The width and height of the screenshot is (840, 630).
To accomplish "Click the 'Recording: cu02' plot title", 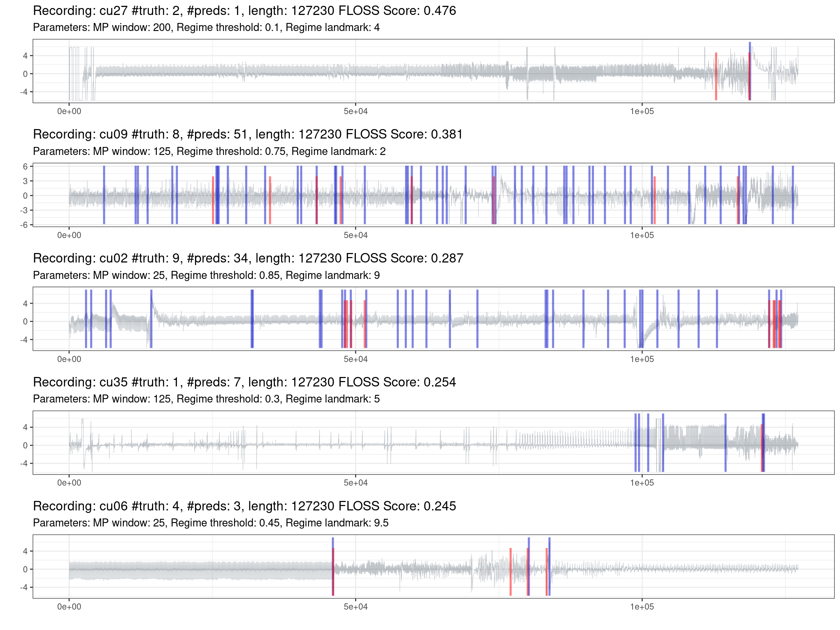I will pyautogui.click(x=248, y=258).
